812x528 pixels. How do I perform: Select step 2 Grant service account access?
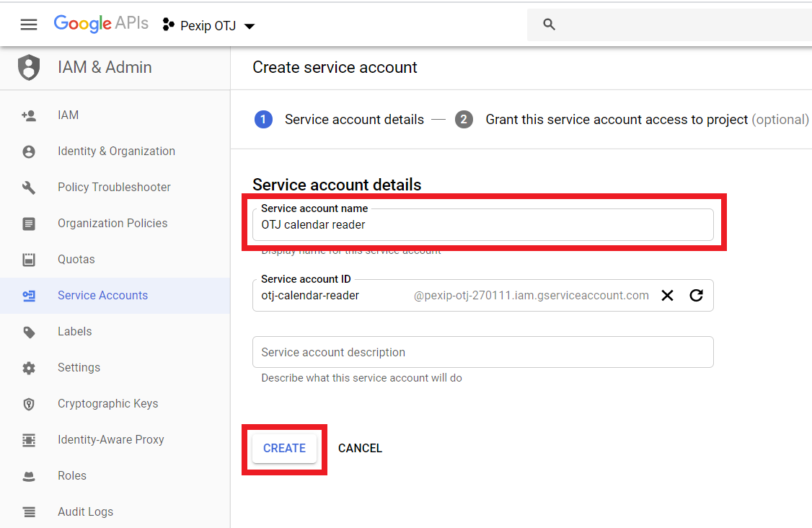click(617, 120)
